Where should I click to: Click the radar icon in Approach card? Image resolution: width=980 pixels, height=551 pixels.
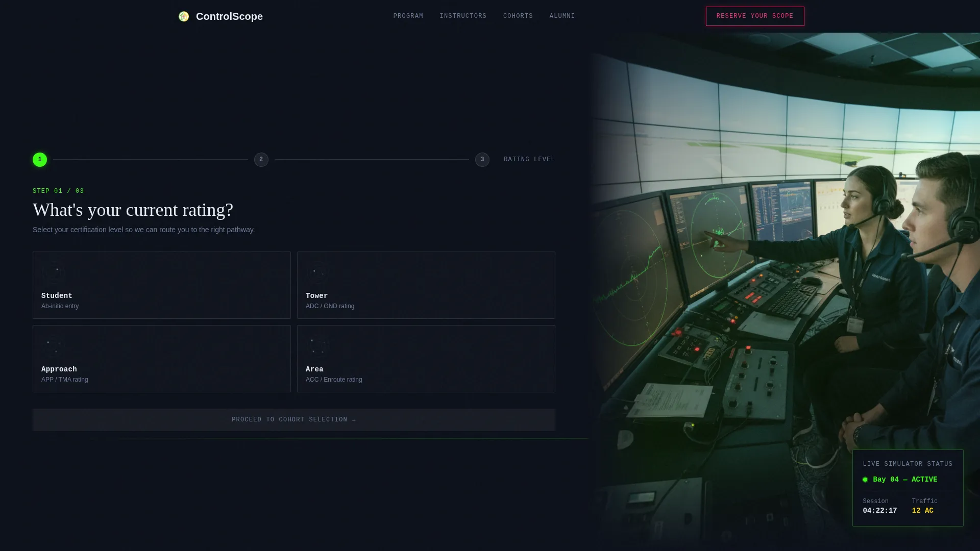(53, 346)
